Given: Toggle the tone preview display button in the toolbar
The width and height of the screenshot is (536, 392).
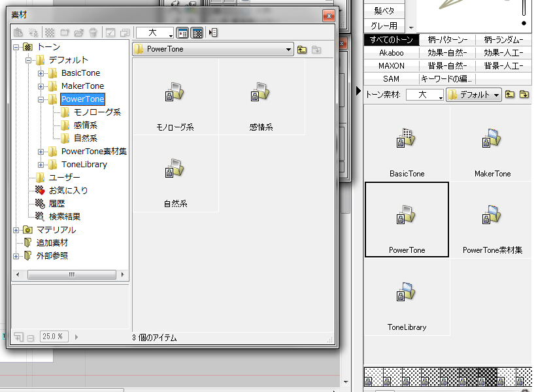Looking at the screenshot, I should (197, 33).
